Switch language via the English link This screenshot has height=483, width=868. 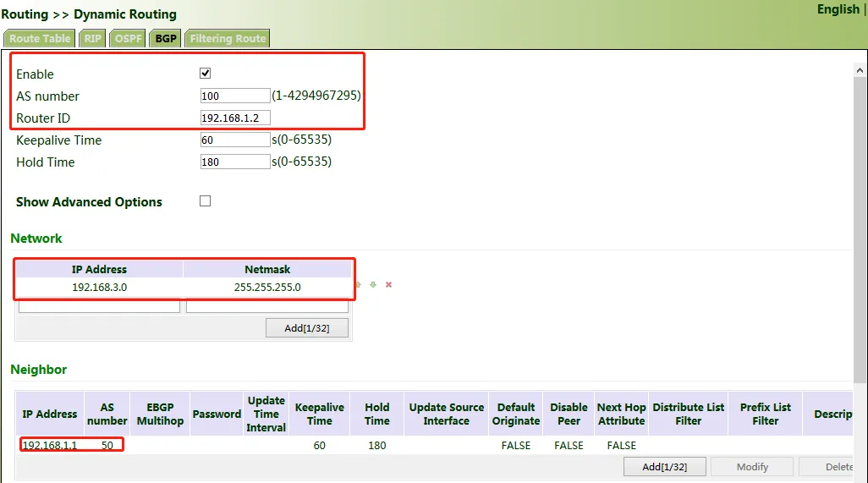click(838, 9)
